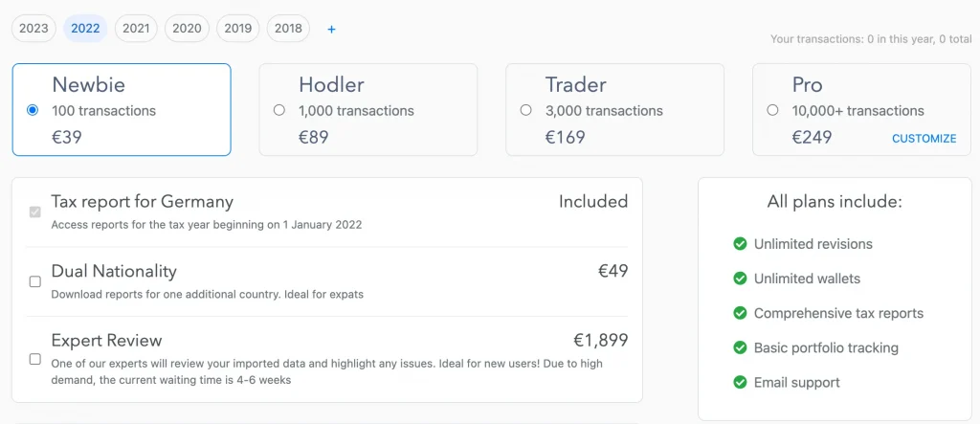The width and height of the screenshot is (980, 424).
Task: Open the 2020 tax year tab
Action: 187,29
